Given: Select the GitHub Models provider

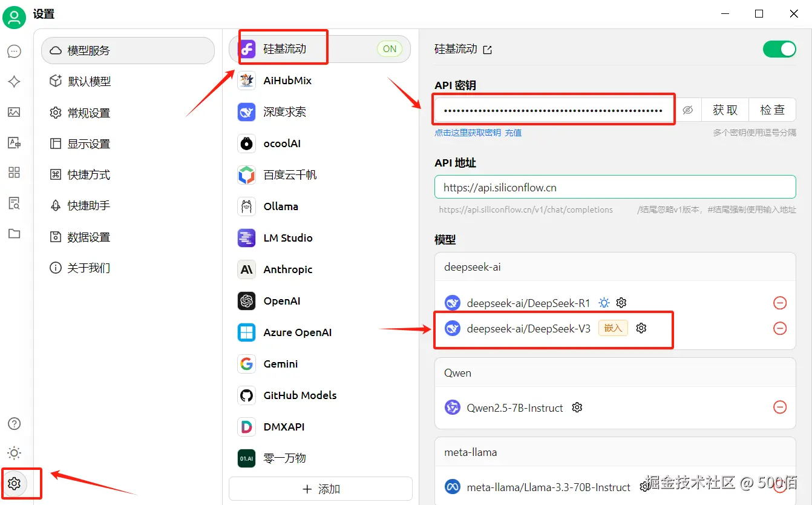Looking at the screenshot, I should (319, 395).
